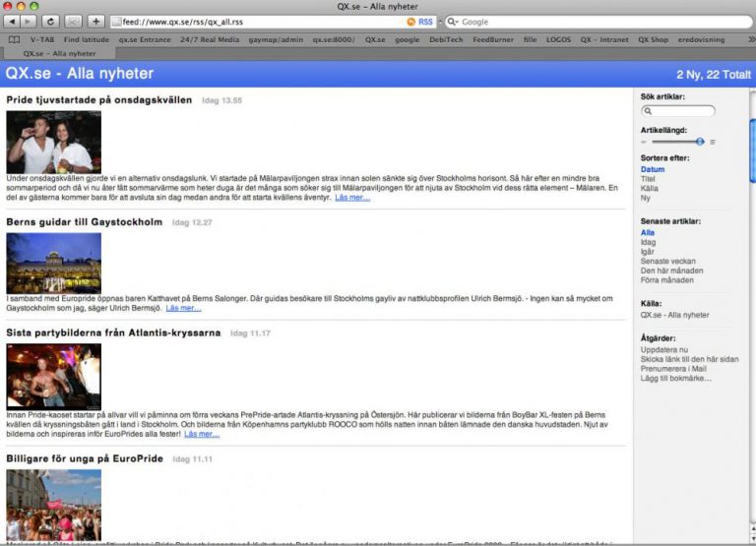Filter recent articles to Idag
This screenshot has height=546, width=756.
(x=648, y=242)
